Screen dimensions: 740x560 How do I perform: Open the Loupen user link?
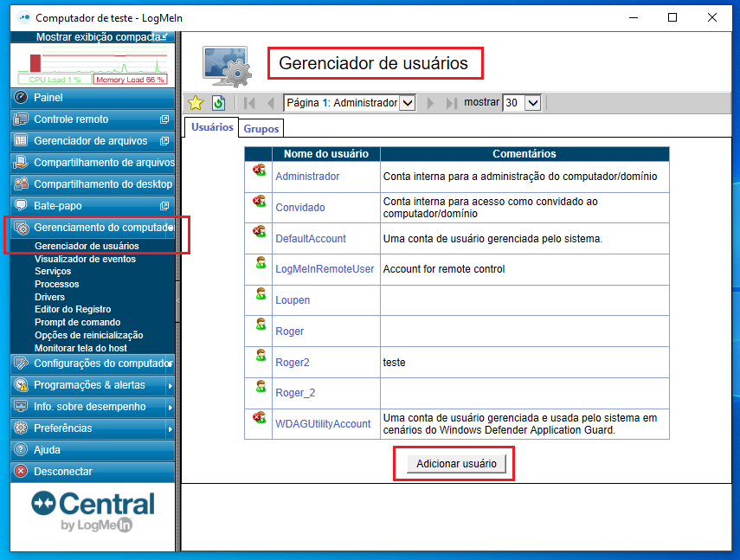[x=293, y=300]
